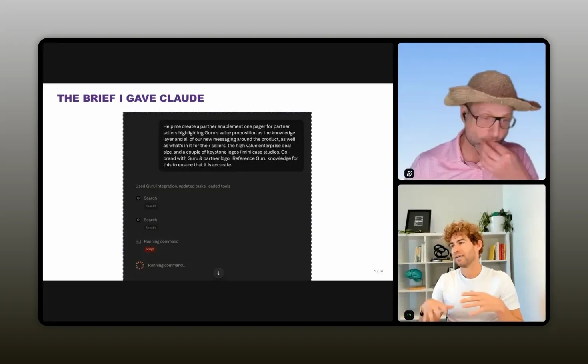Click the 'Running command…' in-progress text

[x=167, y=265]
